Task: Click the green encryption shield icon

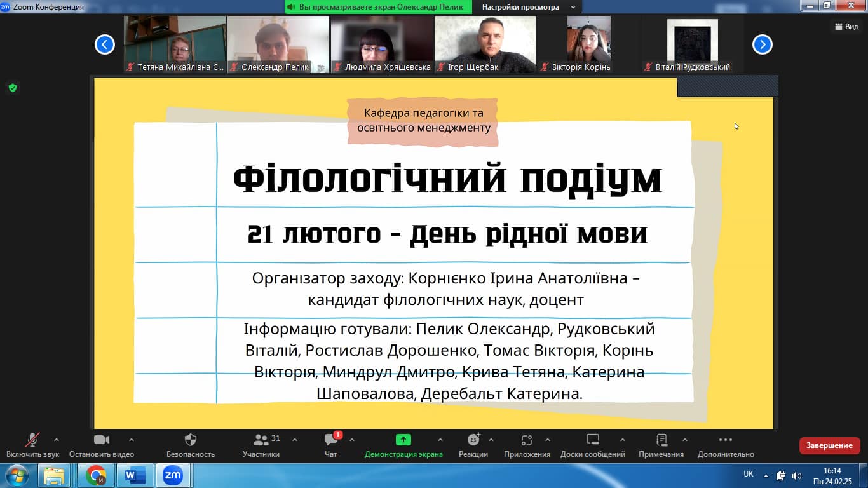Action: point(13,88)
